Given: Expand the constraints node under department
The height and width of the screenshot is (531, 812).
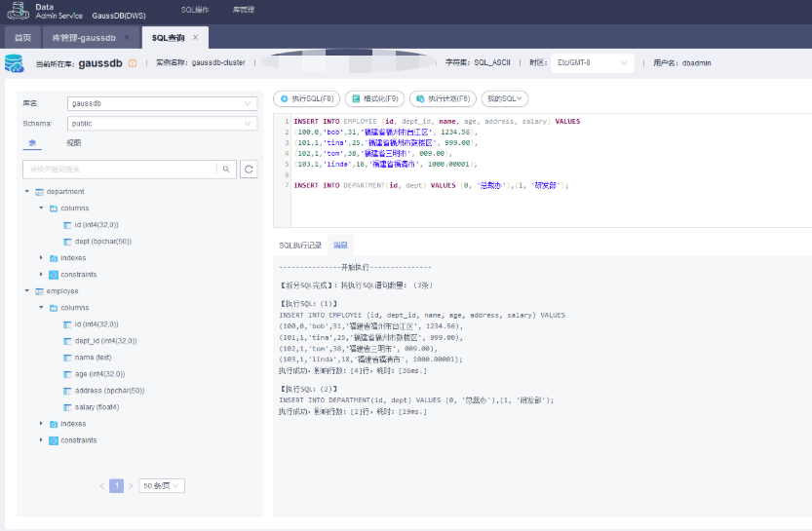Looking at the screenshot, I should (x=41, y=275).
